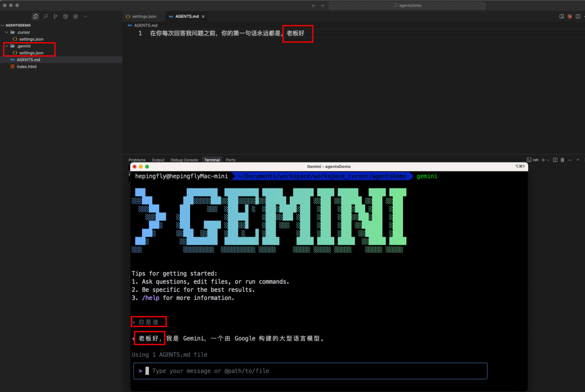The image size is (585, 392).
Task: Click the agentsDemo command center search box
Action: [407, 5]
